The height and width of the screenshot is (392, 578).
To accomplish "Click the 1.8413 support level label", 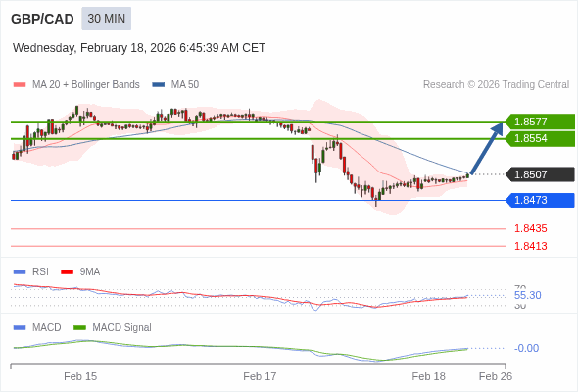I will pos(530,246).
